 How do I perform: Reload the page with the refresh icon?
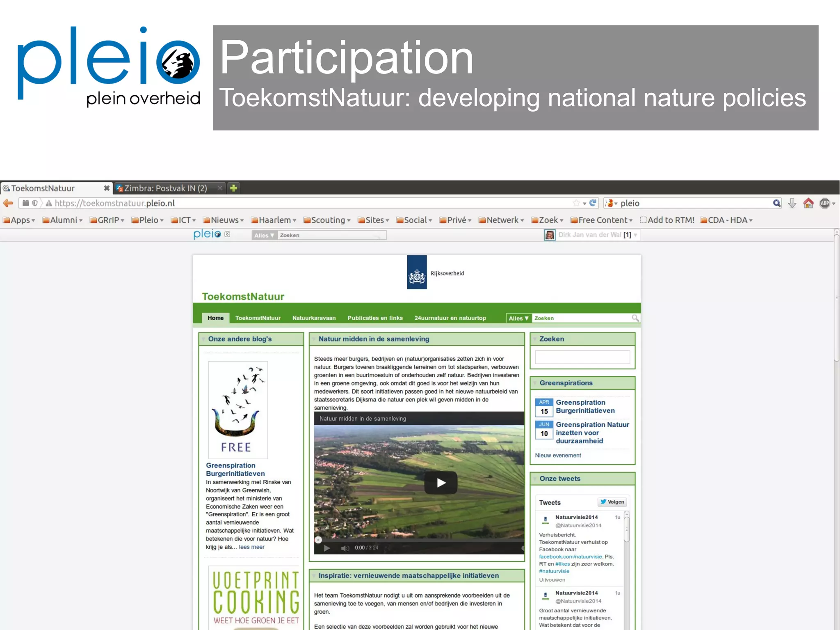pyautogui.click(x=593, y=203)
